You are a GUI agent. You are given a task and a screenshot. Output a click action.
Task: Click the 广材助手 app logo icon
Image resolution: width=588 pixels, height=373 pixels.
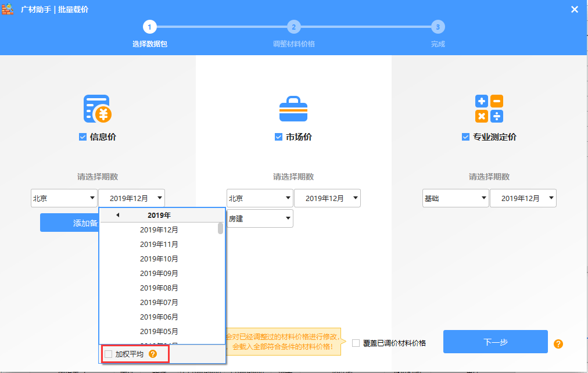(8, 9)
